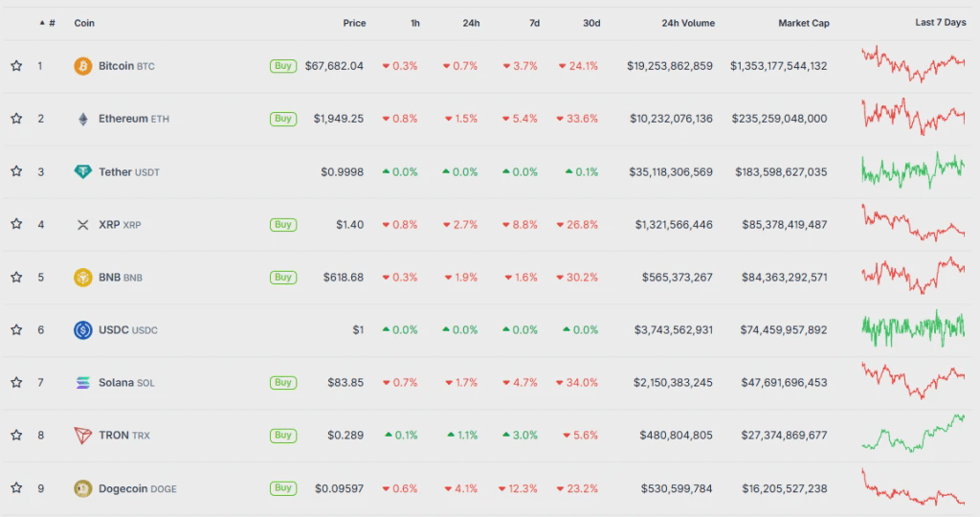Click the Ethereum diamond logo icon

pos(83,119)
